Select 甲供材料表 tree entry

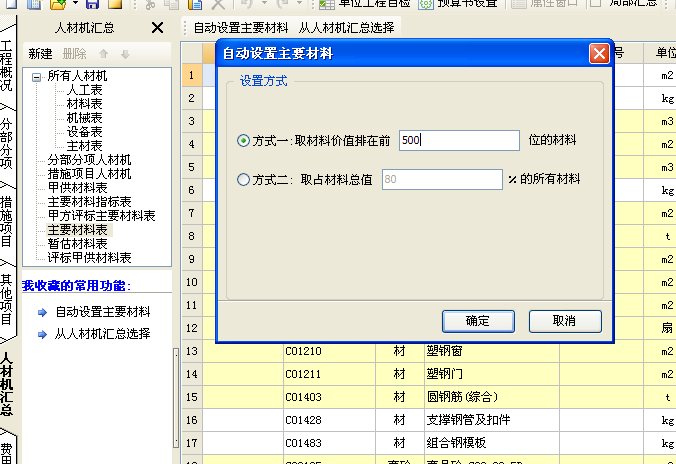[x=78, y=188]
